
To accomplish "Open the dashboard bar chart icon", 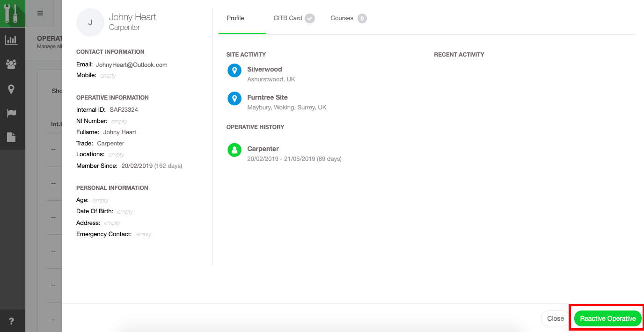I will pos(11,40).
